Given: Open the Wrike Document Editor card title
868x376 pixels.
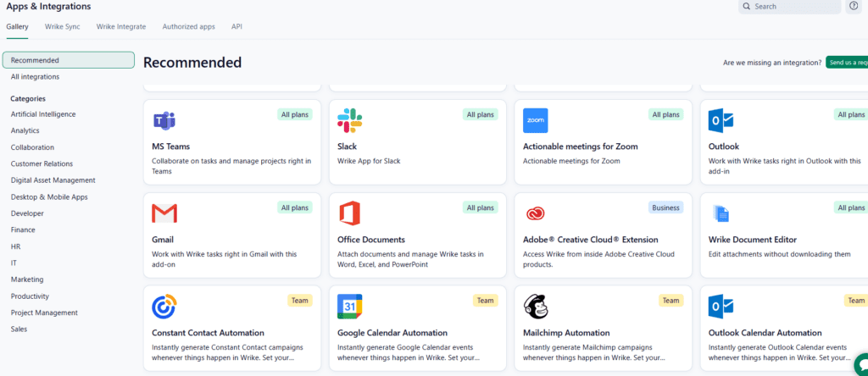Looking at the screenshot, I should [x=752, y=240].
